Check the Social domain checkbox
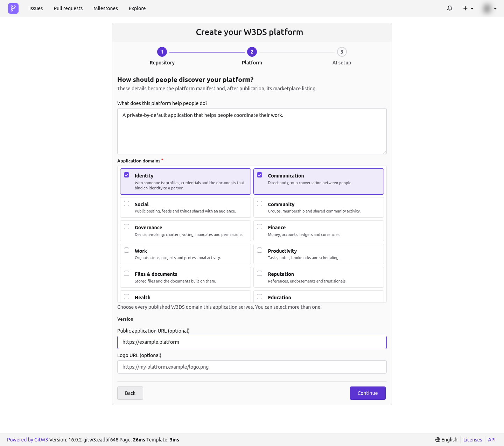The image size is (504, 446). pyautogui.click(x=127, y=204)
